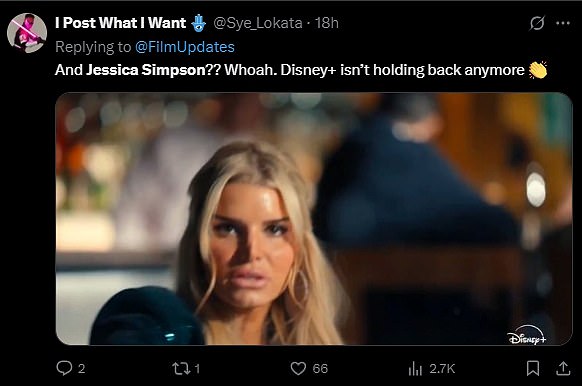582x386 pixels.
Task: Click the hamsa hand emoji beside the name
Action: pyautogui.click(x=199, y=23)
